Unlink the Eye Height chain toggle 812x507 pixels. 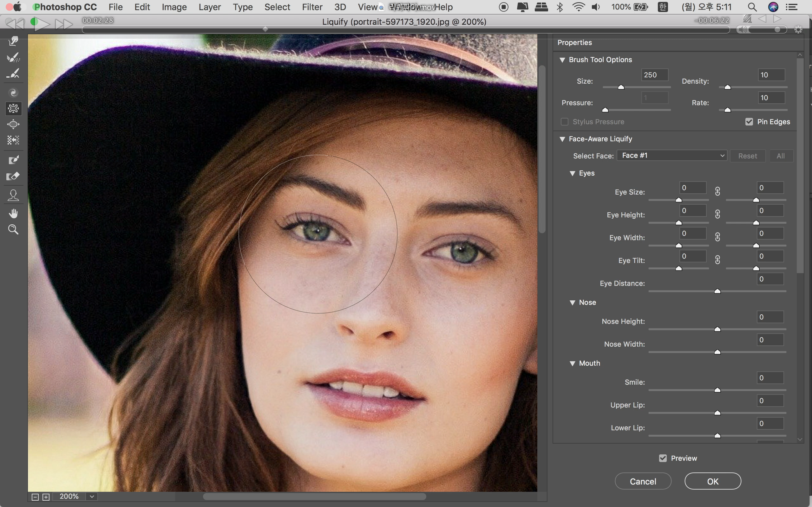(x=717, y=214)
